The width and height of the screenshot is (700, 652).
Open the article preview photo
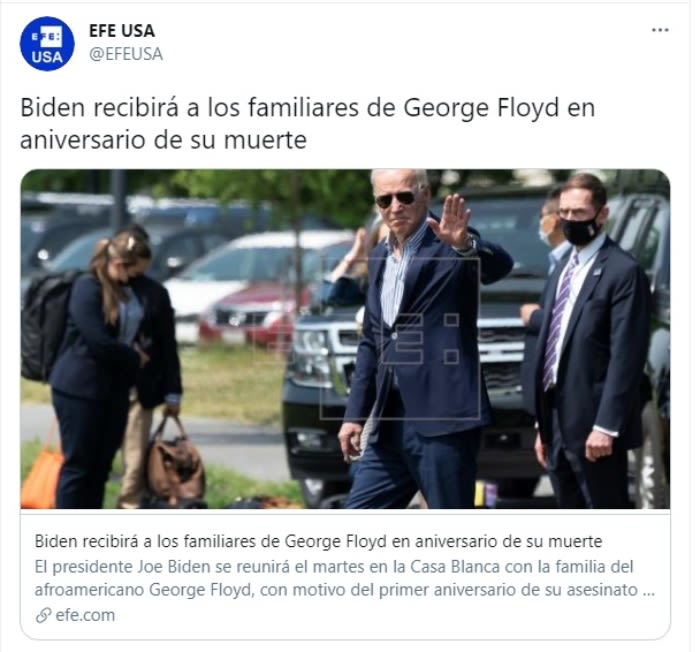[345, 339]
